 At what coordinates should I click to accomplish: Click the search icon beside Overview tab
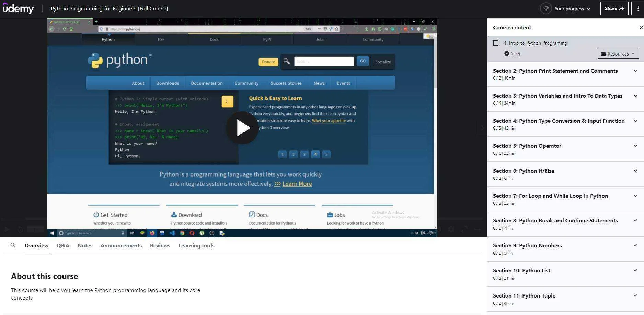click(13, 245)
